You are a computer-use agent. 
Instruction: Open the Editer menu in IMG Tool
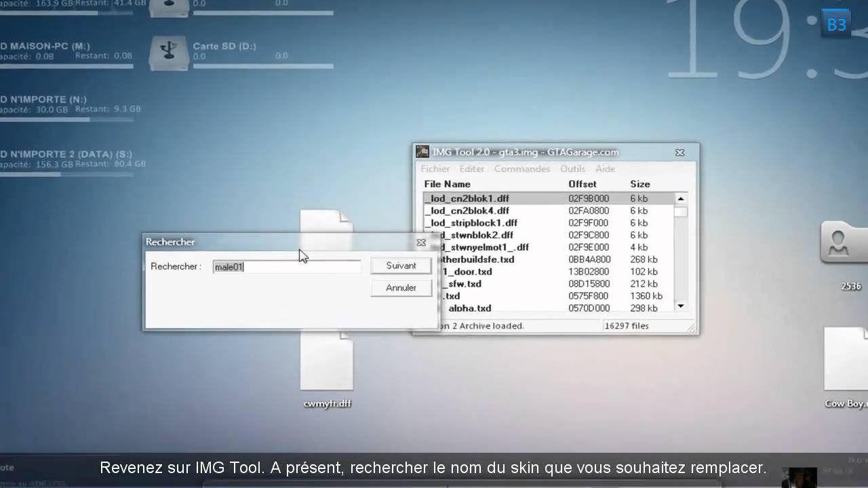tap(472, 169)
